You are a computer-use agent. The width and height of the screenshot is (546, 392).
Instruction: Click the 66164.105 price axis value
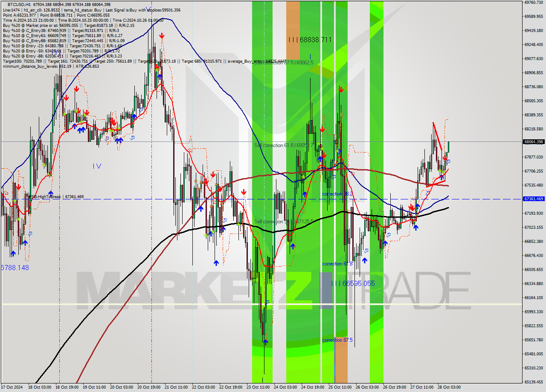[x=533, y=298]
